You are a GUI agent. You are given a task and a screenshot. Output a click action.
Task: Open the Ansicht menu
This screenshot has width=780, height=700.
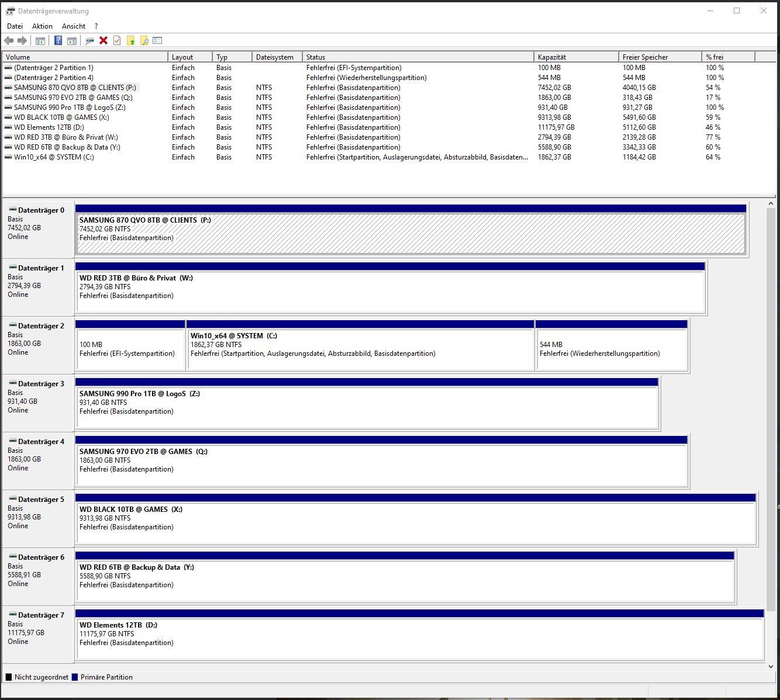[x=73, y=26]
